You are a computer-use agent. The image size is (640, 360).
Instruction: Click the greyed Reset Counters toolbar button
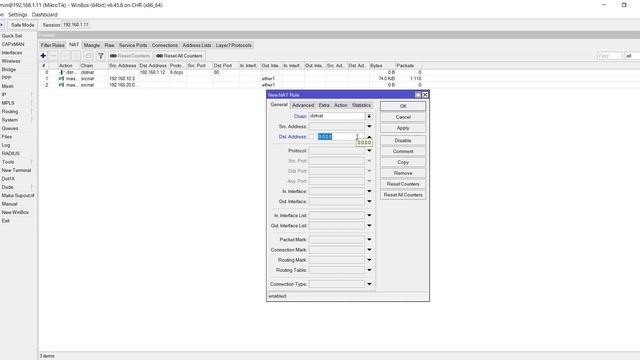coord(130,56)
